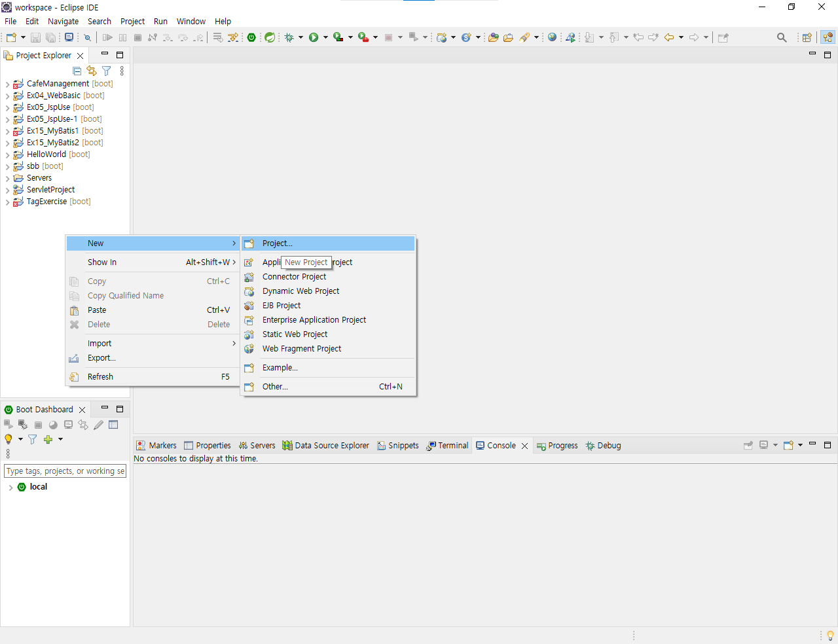
Task: Click Refresh in the context menu
Action: point(153,377)
